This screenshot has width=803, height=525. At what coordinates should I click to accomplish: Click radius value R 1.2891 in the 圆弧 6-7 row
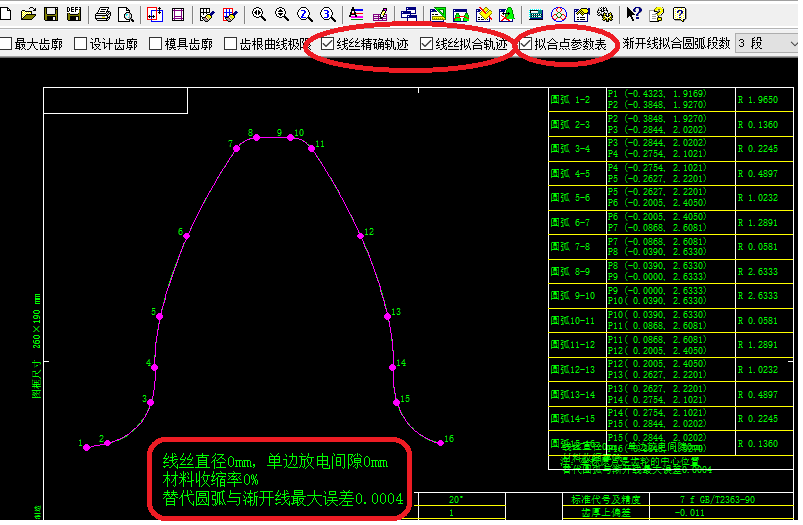757,223
